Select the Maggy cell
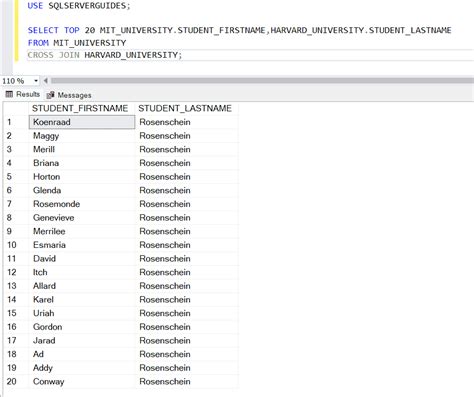This screenshot has width=474, height=397. pos(82,136)
